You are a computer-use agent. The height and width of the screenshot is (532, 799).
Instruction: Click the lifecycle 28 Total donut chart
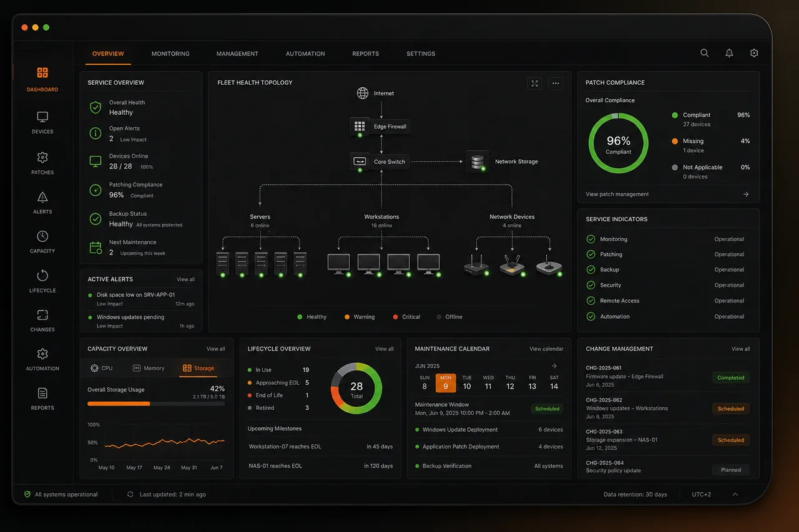pos(356,388)
